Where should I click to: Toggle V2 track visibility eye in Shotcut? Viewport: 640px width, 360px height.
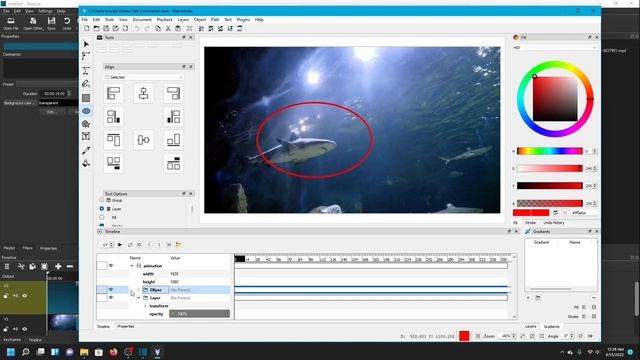(24, 296)
